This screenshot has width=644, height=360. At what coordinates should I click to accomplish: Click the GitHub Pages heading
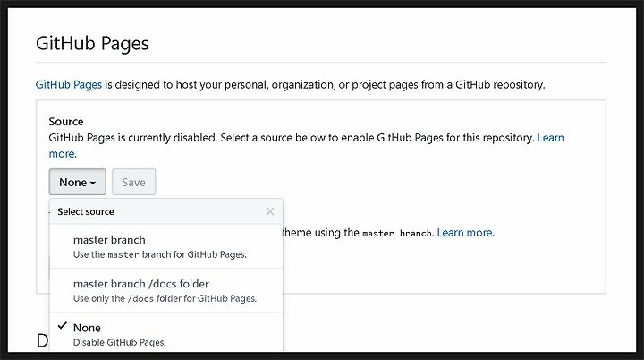click(x=92, y=44)
